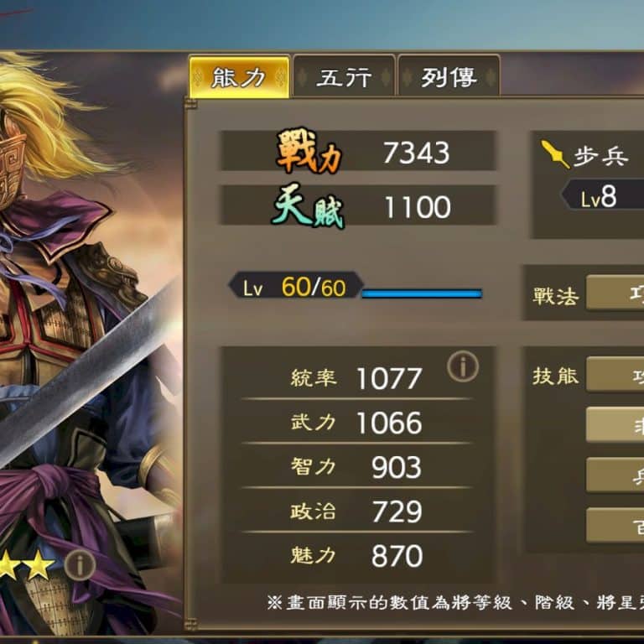Click the 戰力 power emblem
Image resolution: width=644 pixels, height=644 pixels.
[x=309, y=151]
